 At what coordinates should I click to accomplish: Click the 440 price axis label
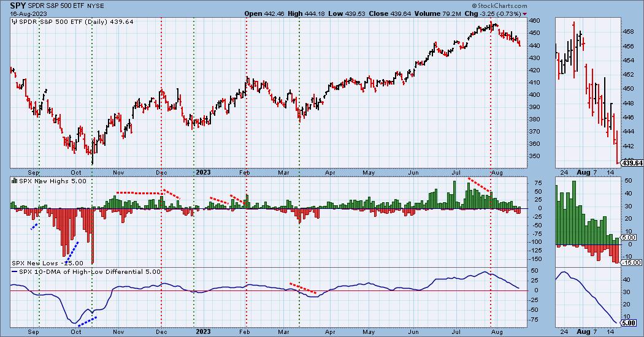[x=534, y=45]
